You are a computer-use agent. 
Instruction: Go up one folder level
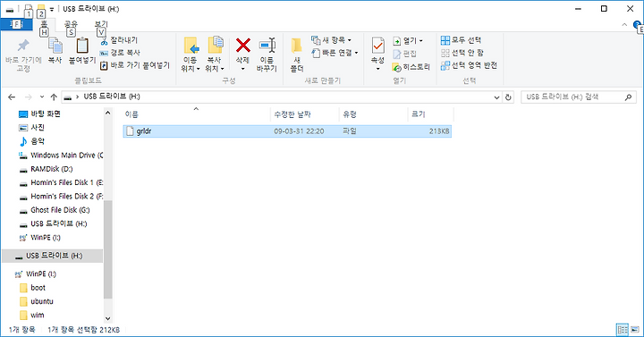point(54,97)
